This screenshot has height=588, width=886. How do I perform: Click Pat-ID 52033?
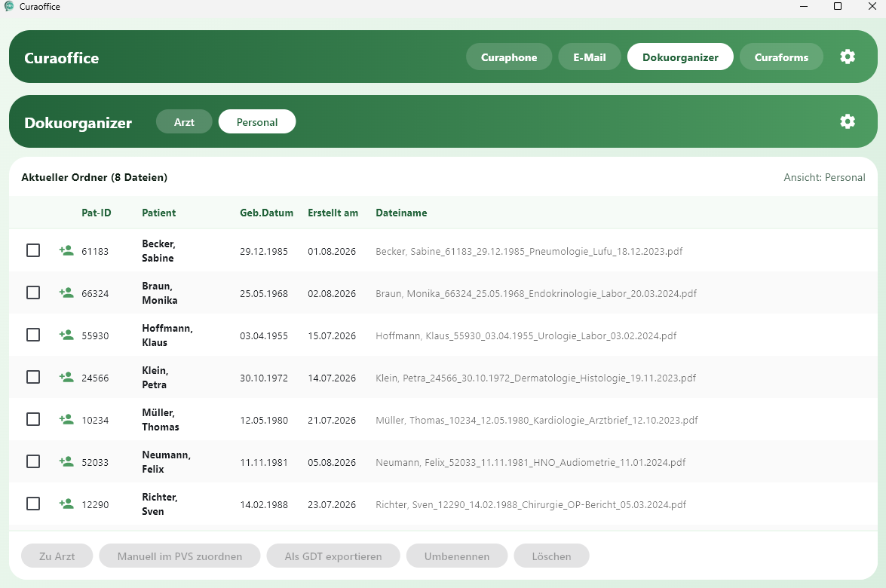tap(95, 463)
